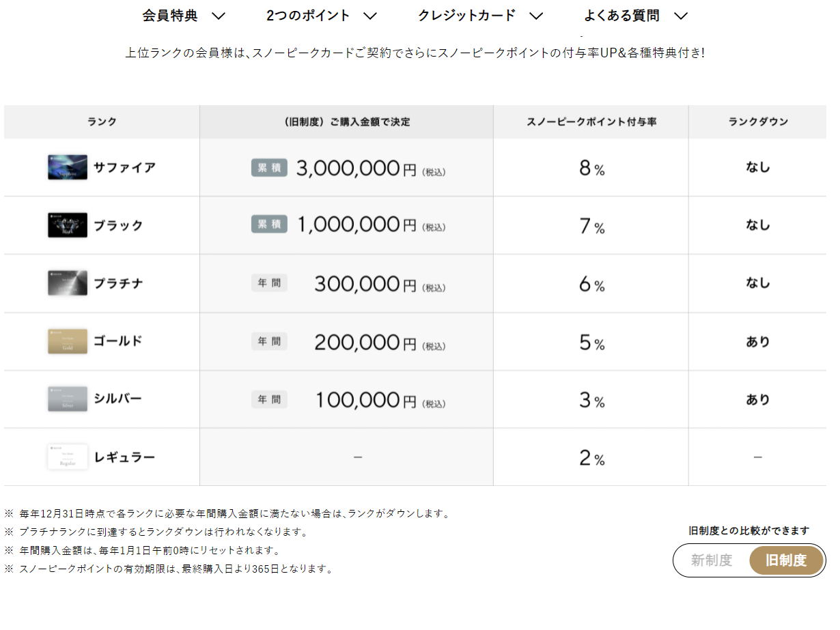Click the 累積 badge in ブラック row
The height and width of the screenshot is (630, 840).
[x=270, y=225]
